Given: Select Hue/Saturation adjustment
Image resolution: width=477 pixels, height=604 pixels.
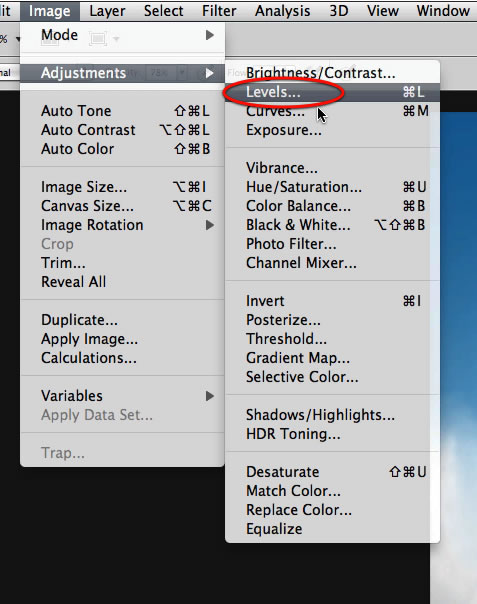Looking at the screenshot, I should point(333,187).
